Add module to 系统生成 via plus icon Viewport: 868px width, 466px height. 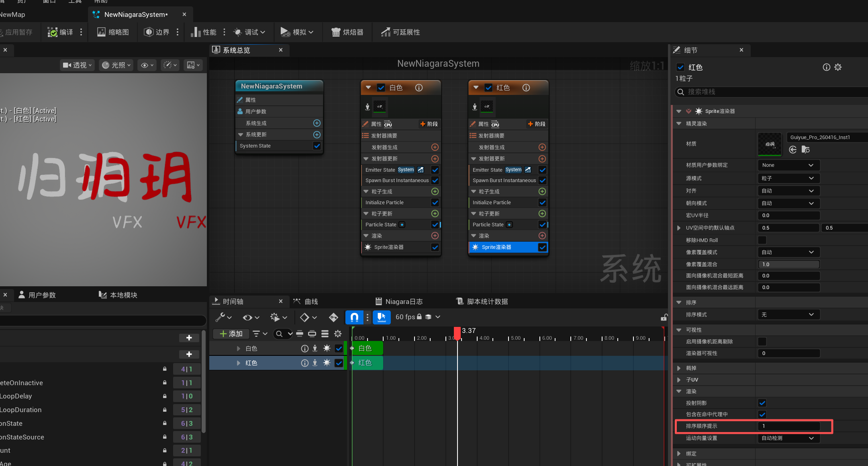(317, 123)
